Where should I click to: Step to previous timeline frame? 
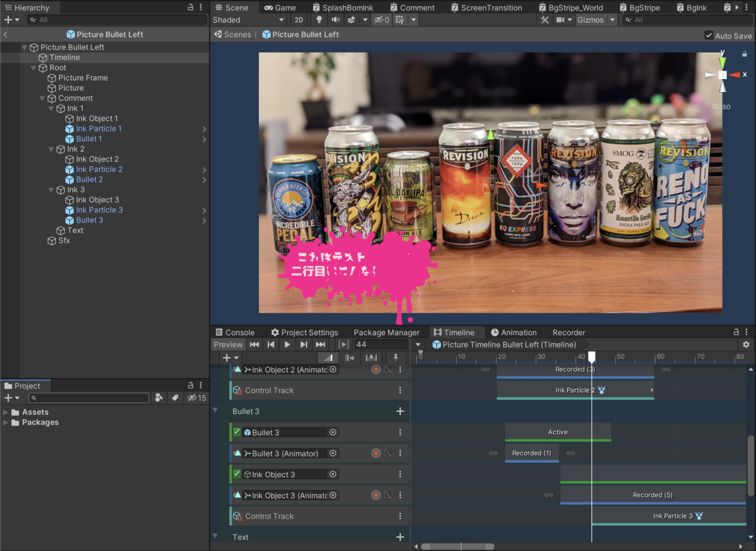pos(271,344)
